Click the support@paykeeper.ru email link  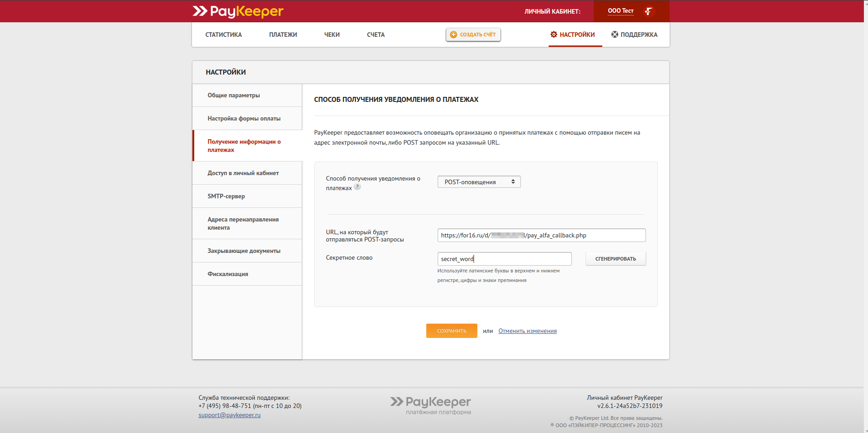(x=229, y=415)
